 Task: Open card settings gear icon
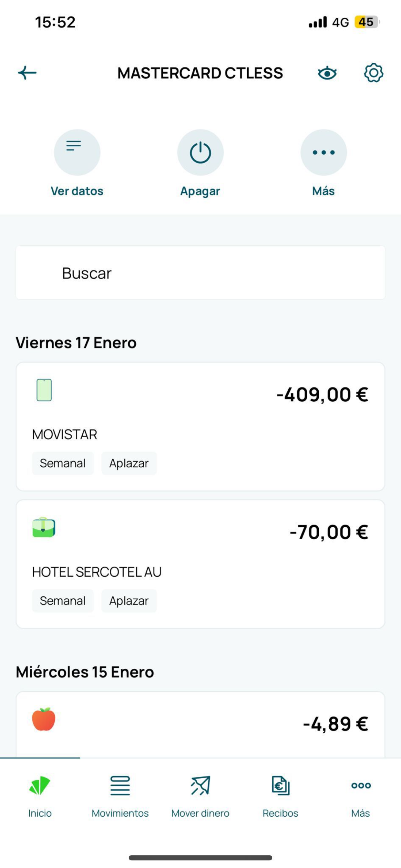tap(373, 73)
